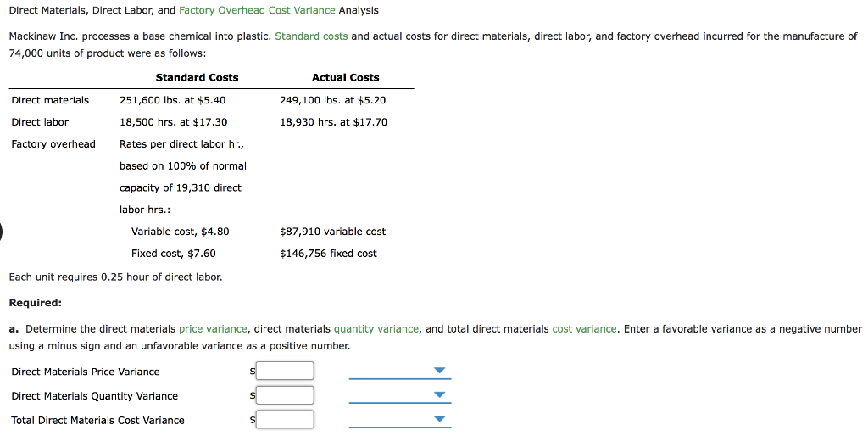Click the '$146,756 fixed cost' value
868x436 pixels.
[x=328, y=254]
